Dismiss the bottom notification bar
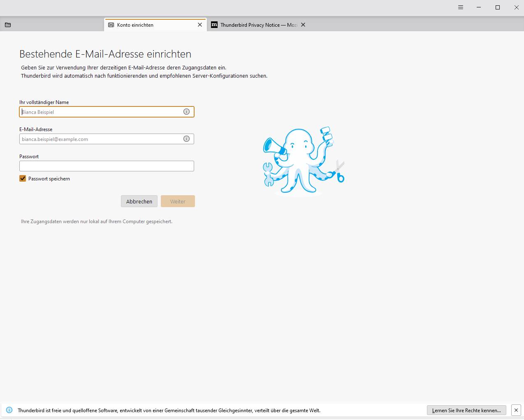Viewport: 524px width, 420px height. point(516,410)
